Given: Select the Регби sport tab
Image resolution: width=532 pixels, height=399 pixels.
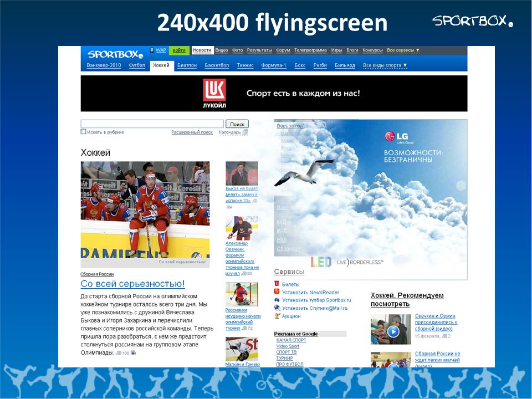Looking at the screenshot, I should tap(320, 65).
